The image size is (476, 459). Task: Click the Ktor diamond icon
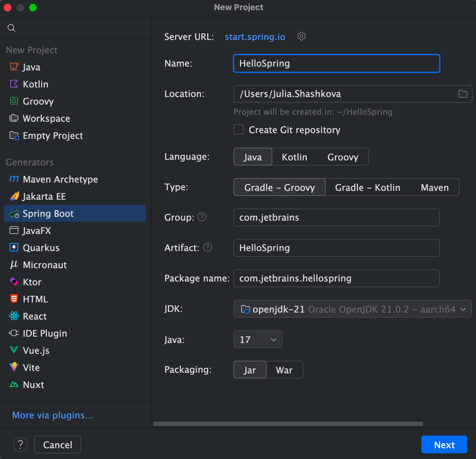click(x=14, y=281)
